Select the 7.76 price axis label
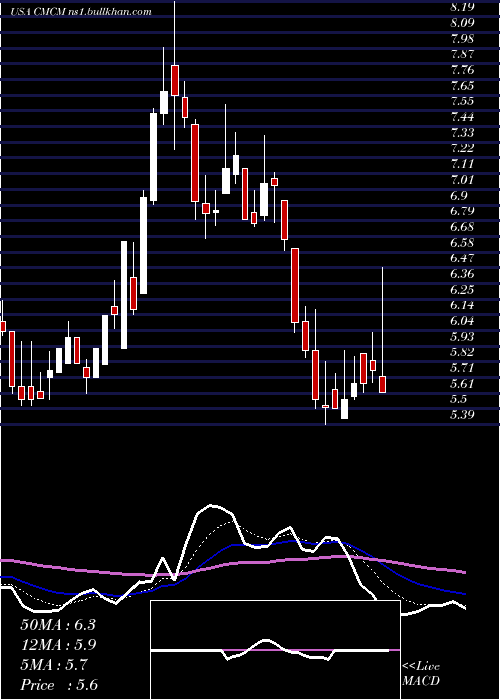 tap(462, 70)
